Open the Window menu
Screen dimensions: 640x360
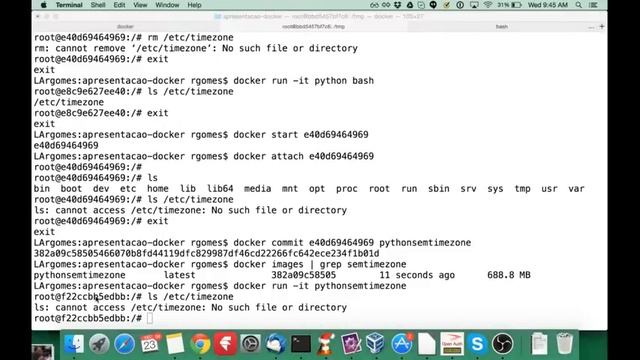(167, 5)
